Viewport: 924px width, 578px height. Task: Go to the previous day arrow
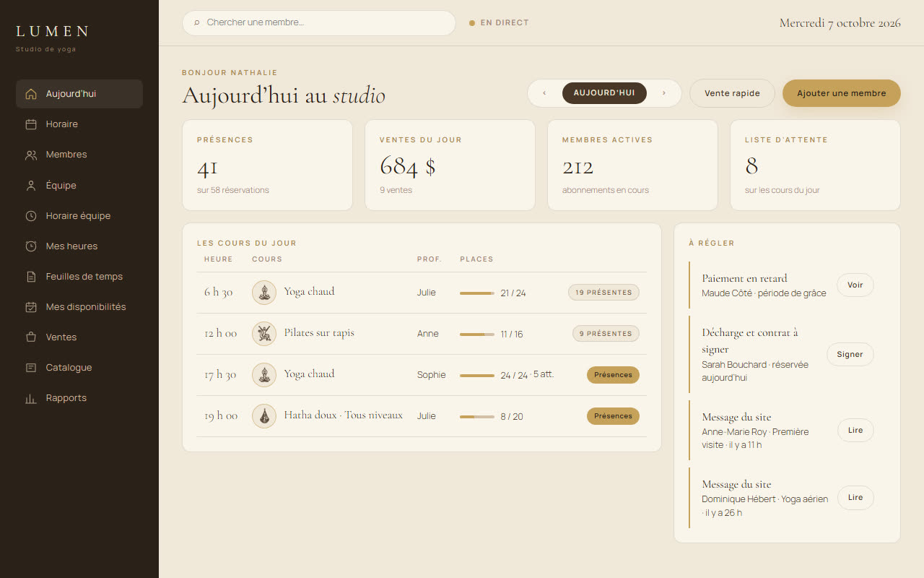(x=544, y=93)
